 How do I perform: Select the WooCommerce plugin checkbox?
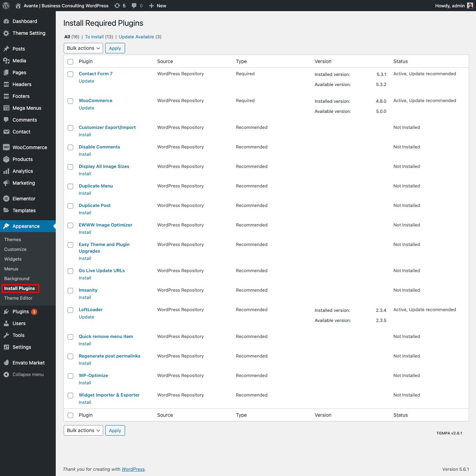tap(70, 101)
